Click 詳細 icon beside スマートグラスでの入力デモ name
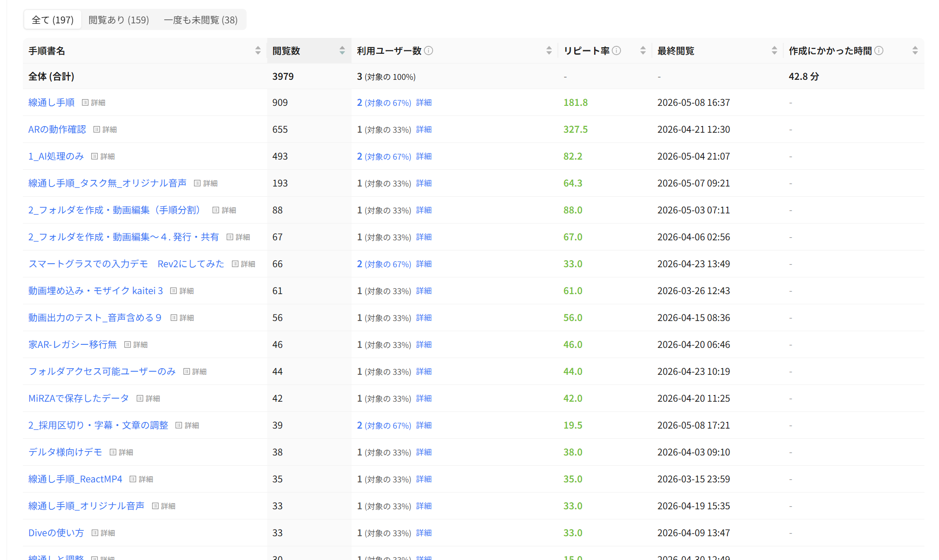Image resolution: width=939 pixels, height=560 pixels. (x=243, y=264)
